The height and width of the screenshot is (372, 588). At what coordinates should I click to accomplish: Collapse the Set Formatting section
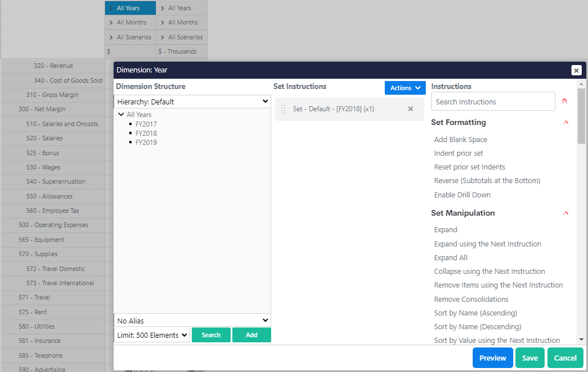(x=565, y=122)
